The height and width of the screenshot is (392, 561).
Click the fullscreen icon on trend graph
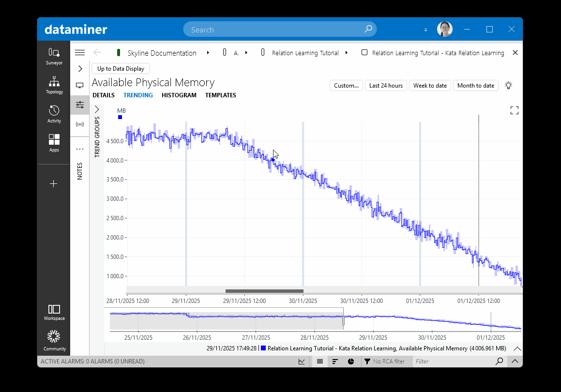(515, 110)
